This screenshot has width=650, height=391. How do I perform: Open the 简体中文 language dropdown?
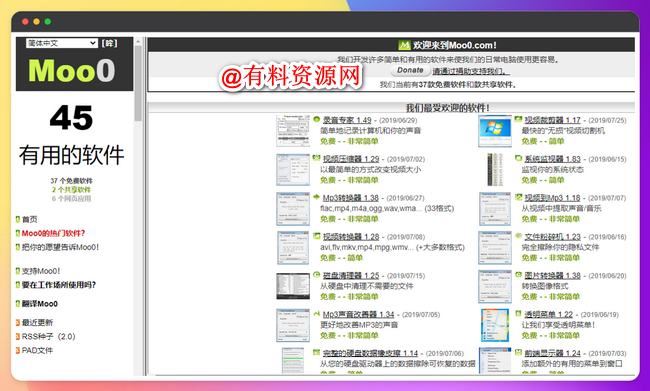62,43
